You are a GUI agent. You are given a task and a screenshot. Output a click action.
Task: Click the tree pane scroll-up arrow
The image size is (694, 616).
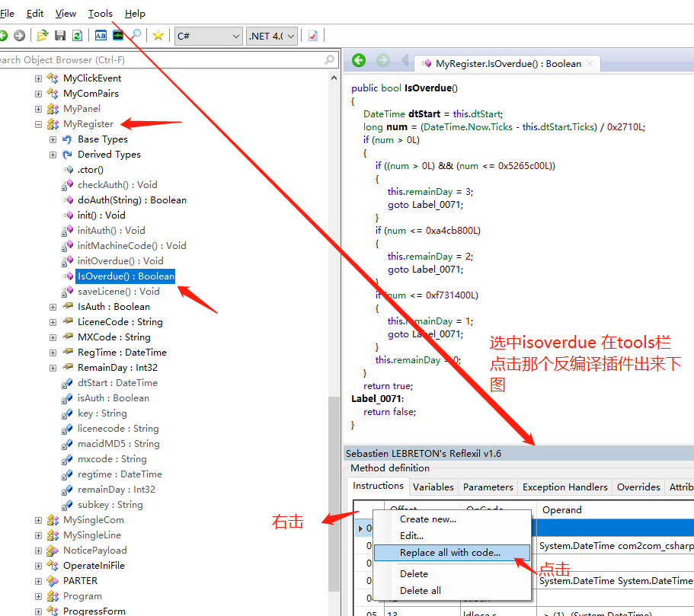click(334, 78)
